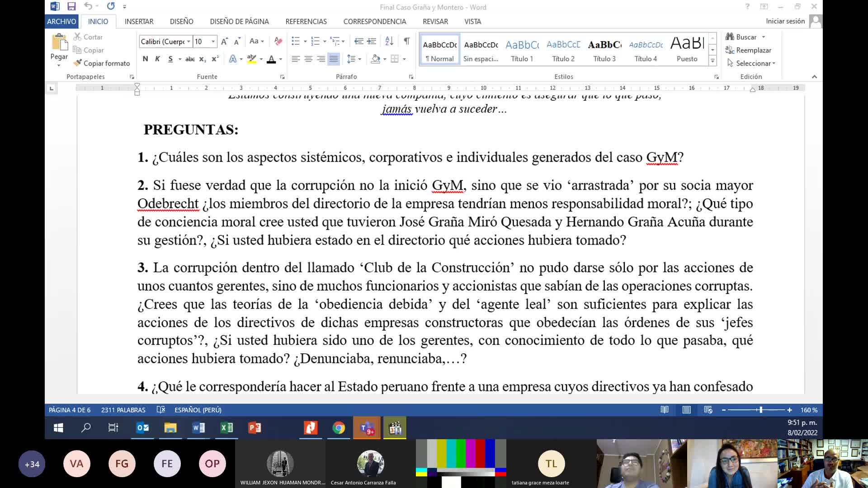Screen dimensions: 868x488
Task: Apply text effects with the glowing A icon
Action: (x=233, y=59)
